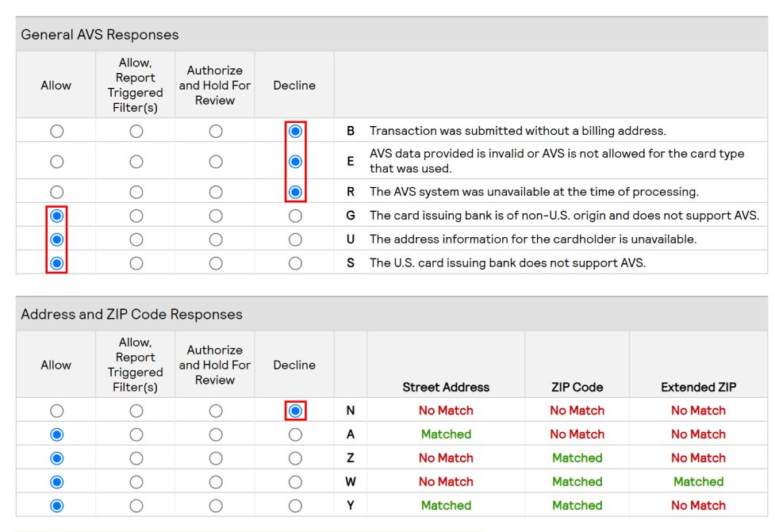Select Allow for code N no match

click(x=56, y=411)
